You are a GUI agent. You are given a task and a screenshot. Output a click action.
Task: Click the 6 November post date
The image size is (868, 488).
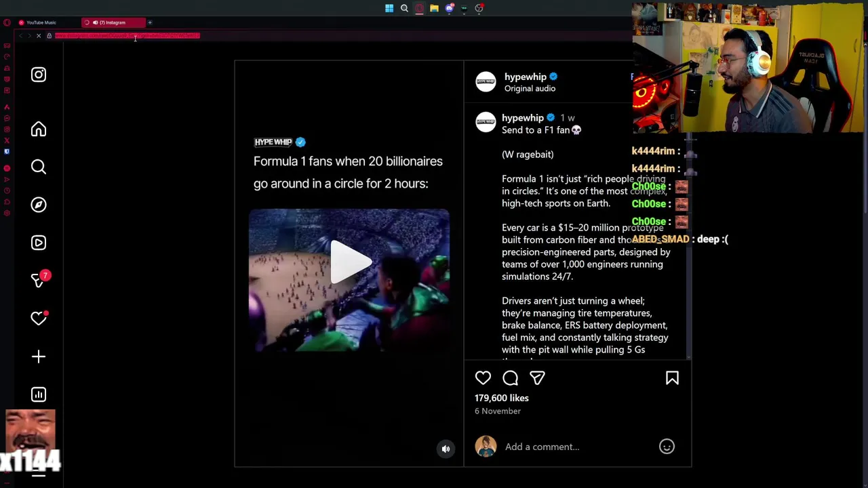(497, 411)
